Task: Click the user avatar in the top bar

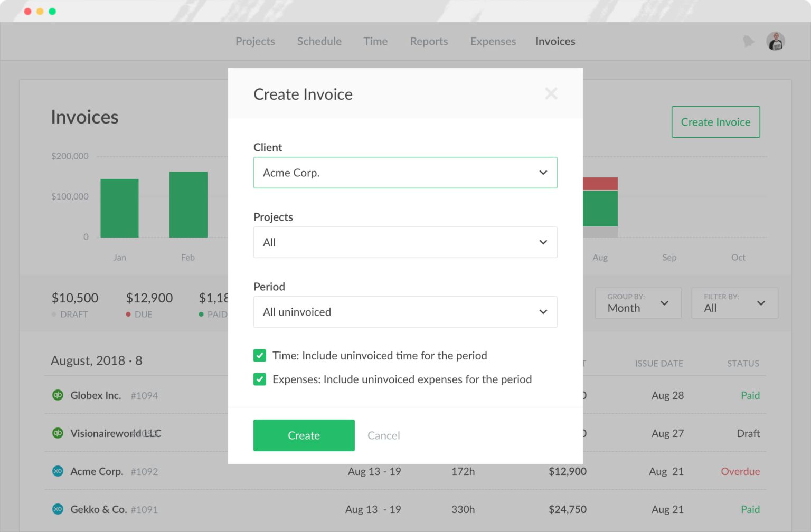Action: click(x=775, y=41)
